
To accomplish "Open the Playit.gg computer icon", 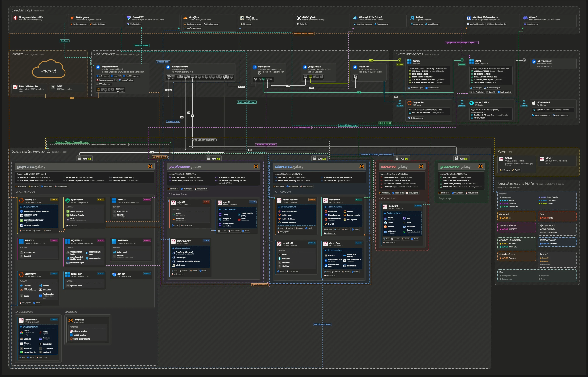I will click(x=242, y=18).
